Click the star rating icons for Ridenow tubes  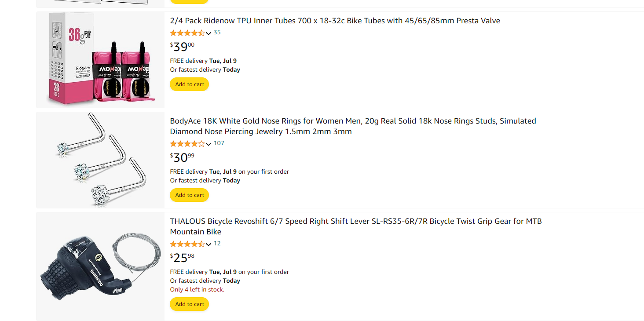pyautogui.click(x=187, y=33)
